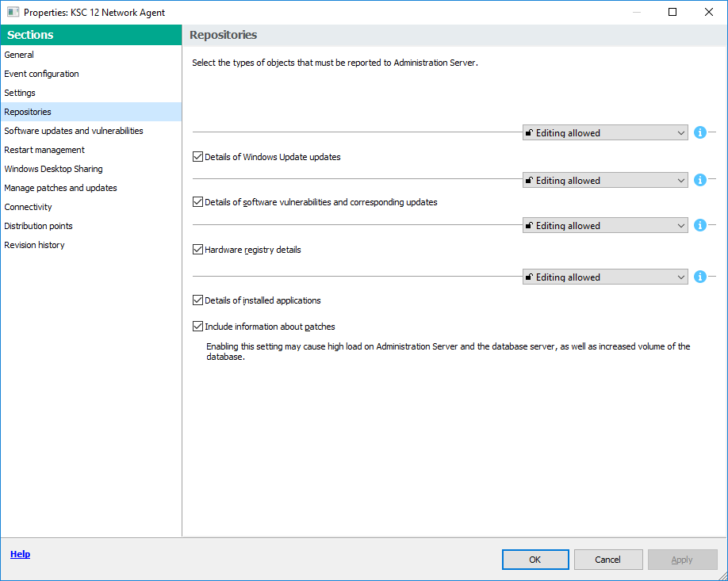Go to Distribution points section
This screenshot has width=728, height=581.
point(38,226)
